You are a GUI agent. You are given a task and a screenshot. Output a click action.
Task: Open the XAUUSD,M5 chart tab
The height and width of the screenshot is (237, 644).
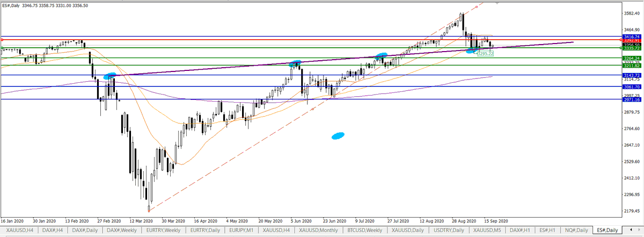487,230
